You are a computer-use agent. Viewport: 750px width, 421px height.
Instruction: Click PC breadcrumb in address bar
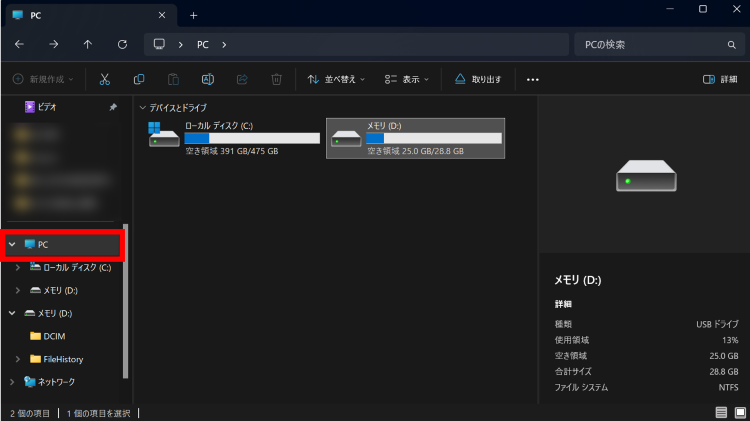[x=203, y=44]
